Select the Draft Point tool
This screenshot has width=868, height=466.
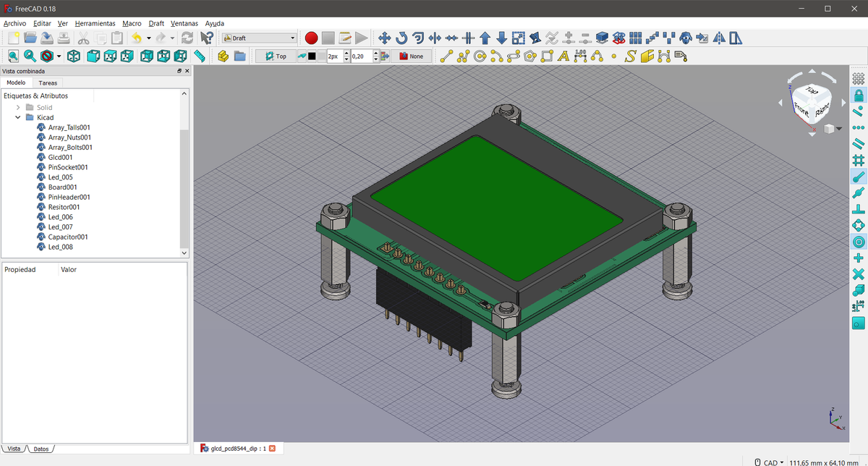click(x=614, y=56)
